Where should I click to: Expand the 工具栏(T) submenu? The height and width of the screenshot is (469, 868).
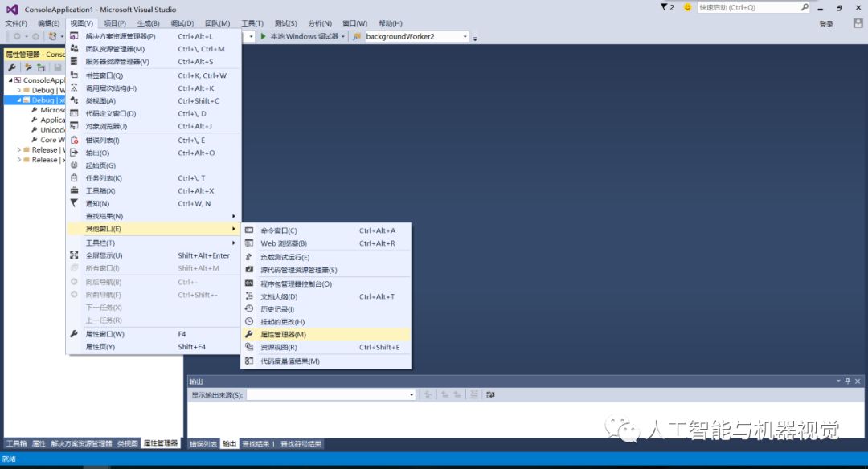(154, 243)
